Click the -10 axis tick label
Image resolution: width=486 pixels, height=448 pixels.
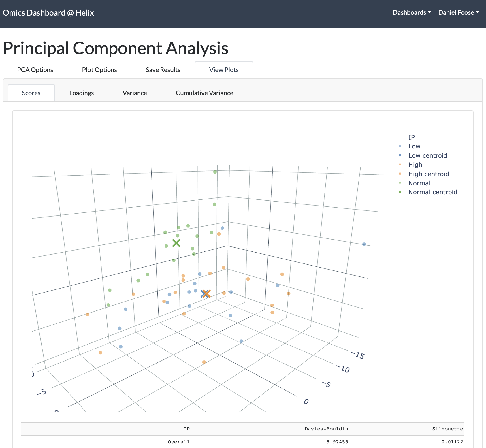pos(343,368)
